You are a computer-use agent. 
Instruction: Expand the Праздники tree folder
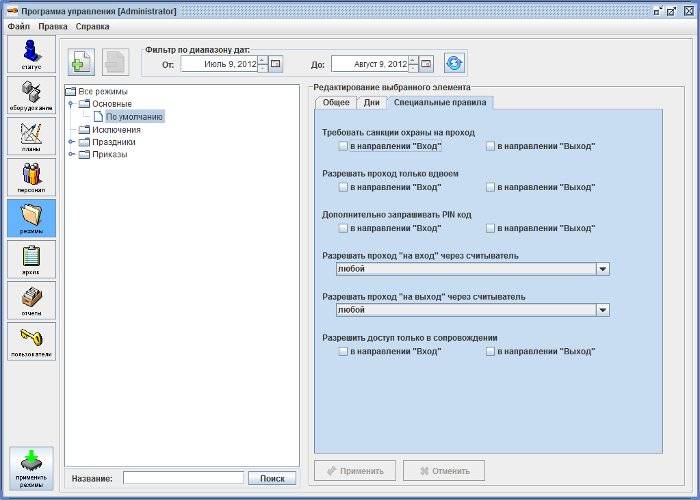(71, 142)
